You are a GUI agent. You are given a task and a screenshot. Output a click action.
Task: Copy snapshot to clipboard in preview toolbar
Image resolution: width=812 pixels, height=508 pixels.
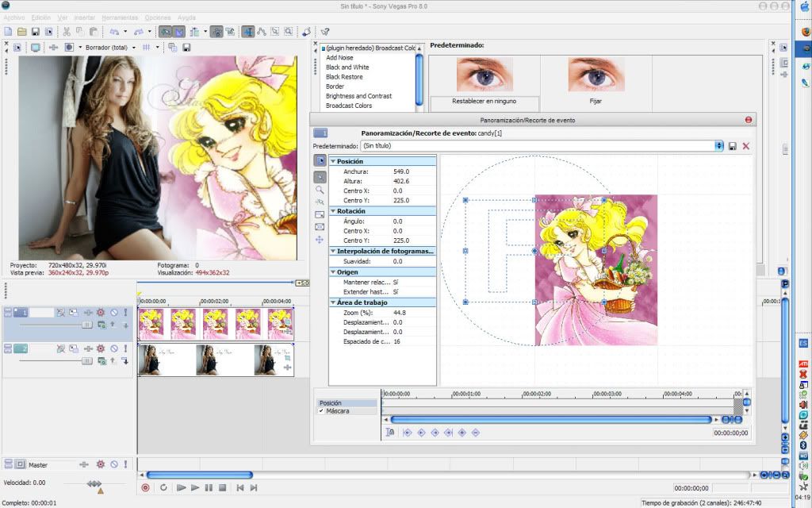[x=172, y=48]
